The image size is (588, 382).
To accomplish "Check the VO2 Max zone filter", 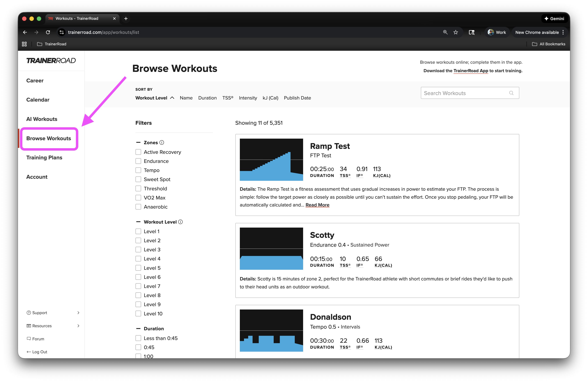I will click(x=138, y=198).
